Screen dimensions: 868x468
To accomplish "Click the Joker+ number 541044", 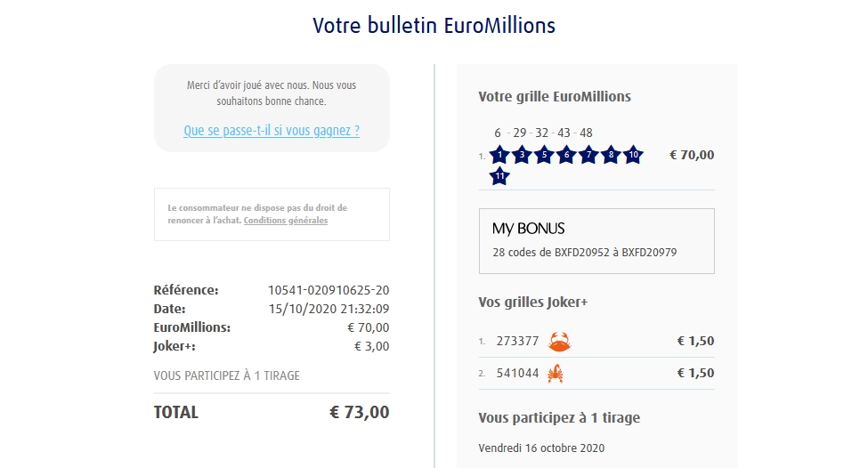I will pos(517,374).
